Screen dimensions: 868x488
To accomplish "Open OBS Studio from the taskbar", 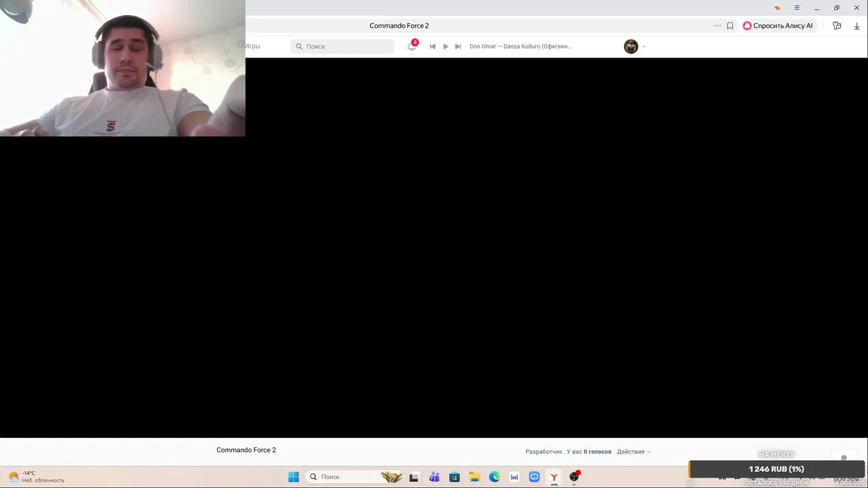I will click(x=574, y=476).
